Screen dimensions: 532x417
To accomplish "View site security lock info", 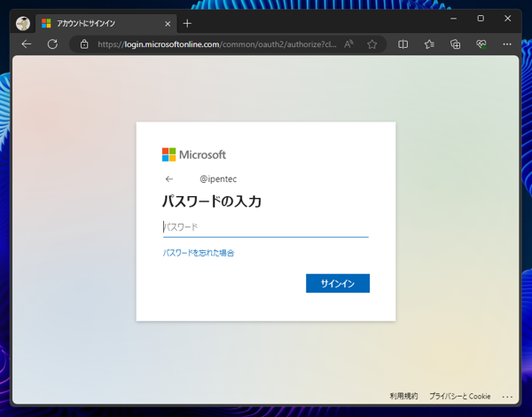I will (x=84, y=44).
